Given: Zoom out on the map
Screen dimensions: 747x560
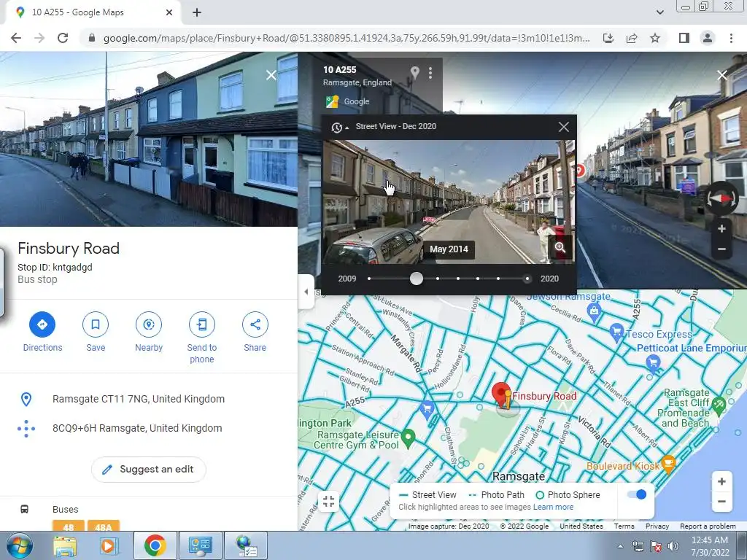Looking at the screenshot, I should pos(721,502).
